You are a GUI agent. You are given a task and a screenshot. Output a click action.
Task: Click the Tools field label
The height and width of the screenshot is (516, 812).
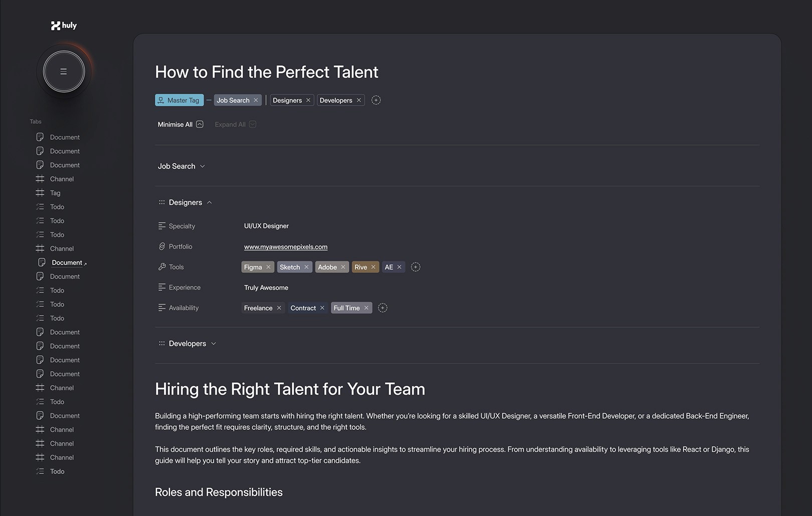point(176,267)
